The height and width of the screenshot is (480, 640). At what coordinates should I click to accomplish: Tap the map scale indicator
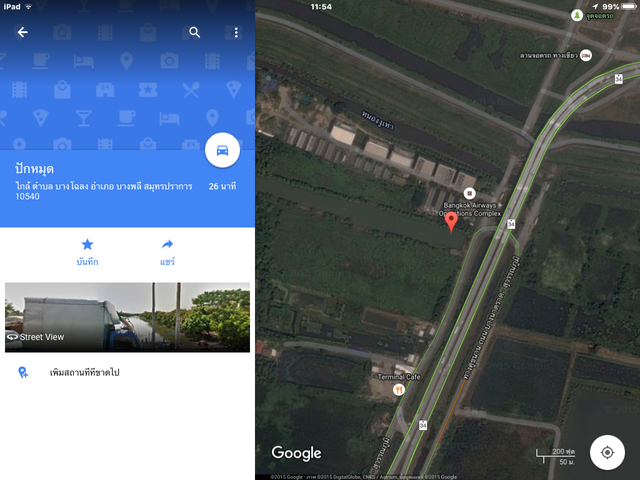(556, 456)
